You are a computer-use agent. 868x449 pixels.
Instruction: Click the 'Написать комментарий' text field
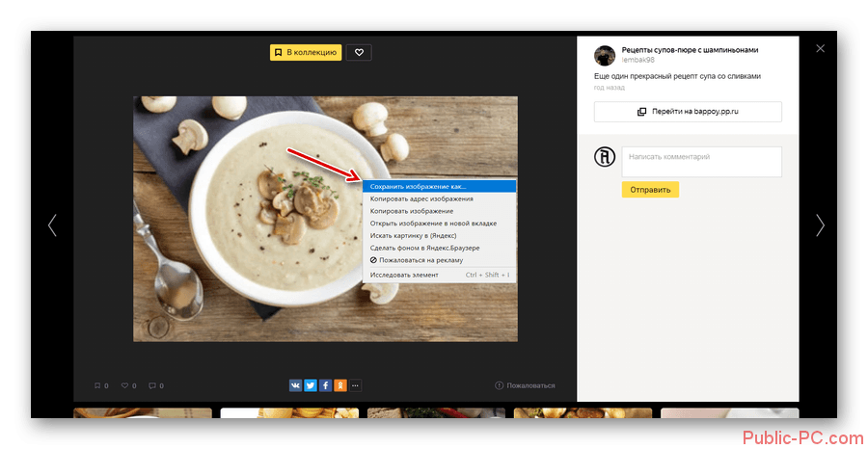(700, 161)
